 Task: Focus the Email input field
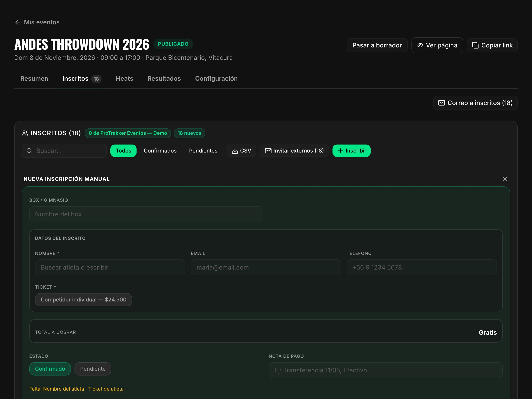pyautogui.click(x=266, y=267)
